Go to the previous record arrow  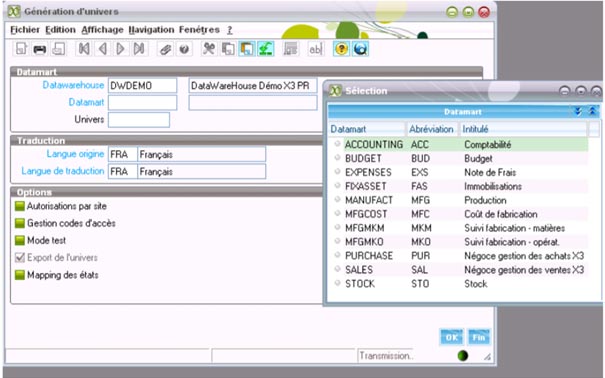coord(103,49)
